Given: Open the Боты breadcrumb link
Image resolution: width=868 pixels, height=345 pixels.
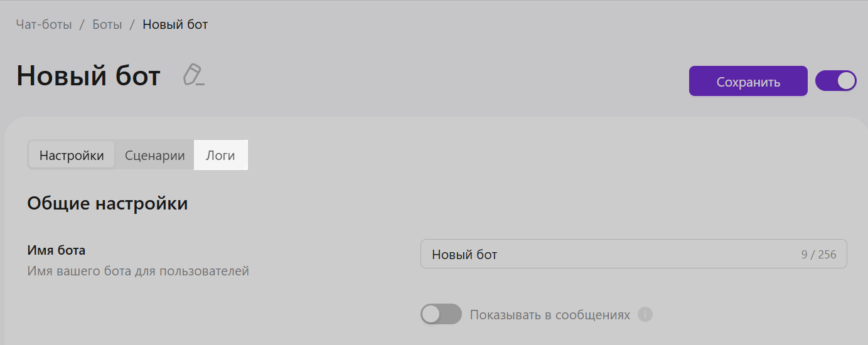Looking at the screenshot, I should coord(107,25).
